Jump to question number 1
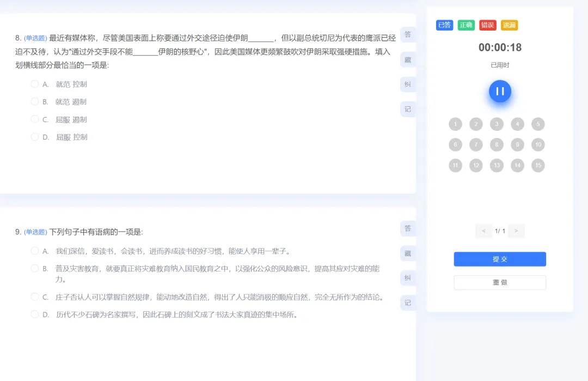588x381 pixels. point(455,124)
